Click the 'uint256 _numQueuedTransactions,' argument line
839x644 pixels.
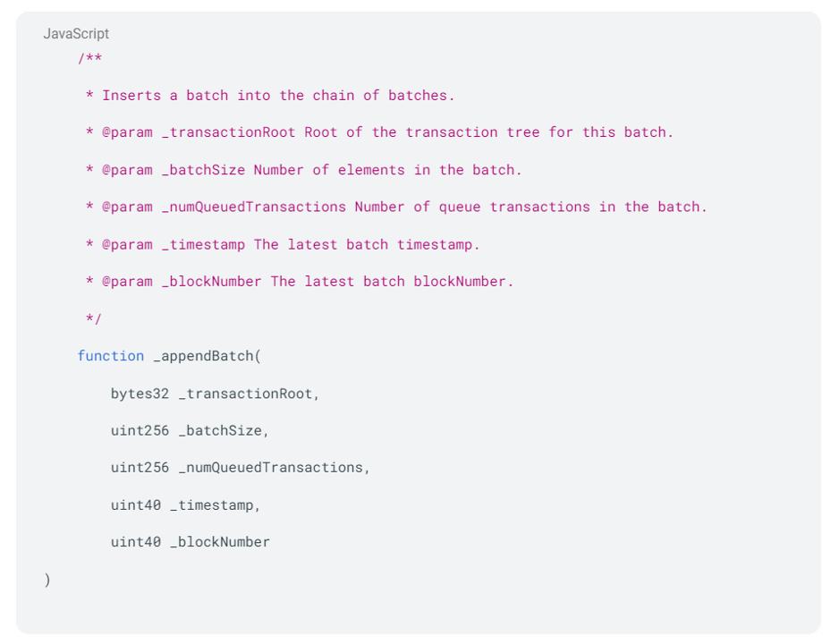240,468
